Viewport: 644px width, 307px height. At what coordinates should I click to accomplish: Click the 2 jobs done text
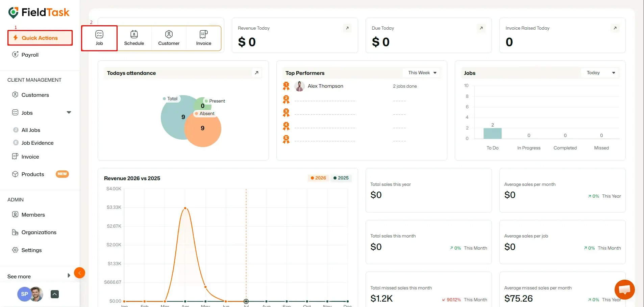click(405, 86)
